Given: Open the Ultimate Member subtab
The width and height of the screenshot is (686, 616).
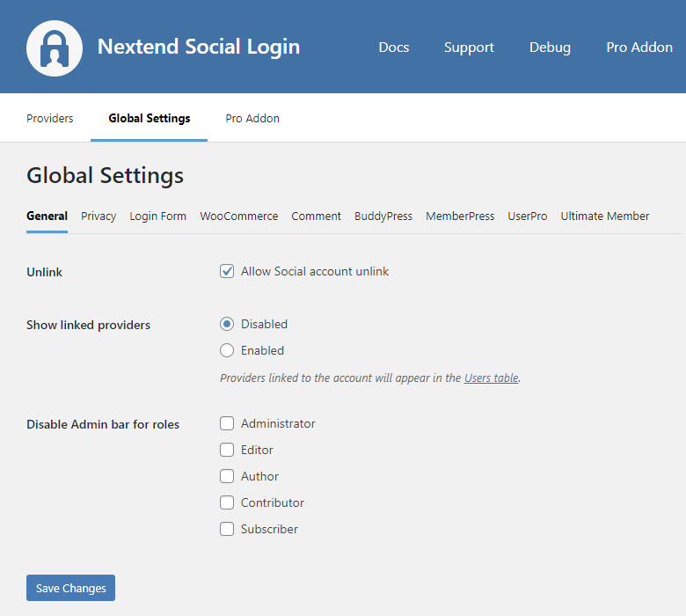Looking at the screenshot, I should pyautogui.click(x=605, y=216).
